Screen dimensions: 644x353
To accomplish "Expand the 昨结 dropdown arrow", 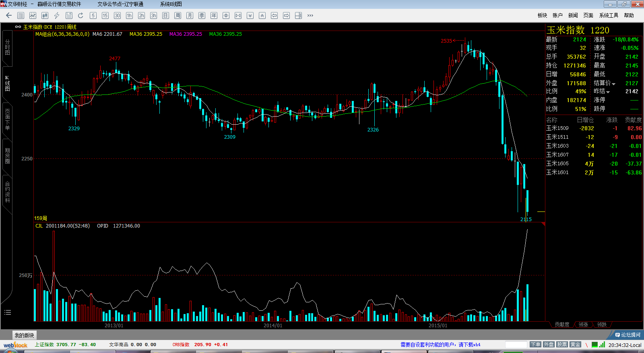I will coord(608,92).
